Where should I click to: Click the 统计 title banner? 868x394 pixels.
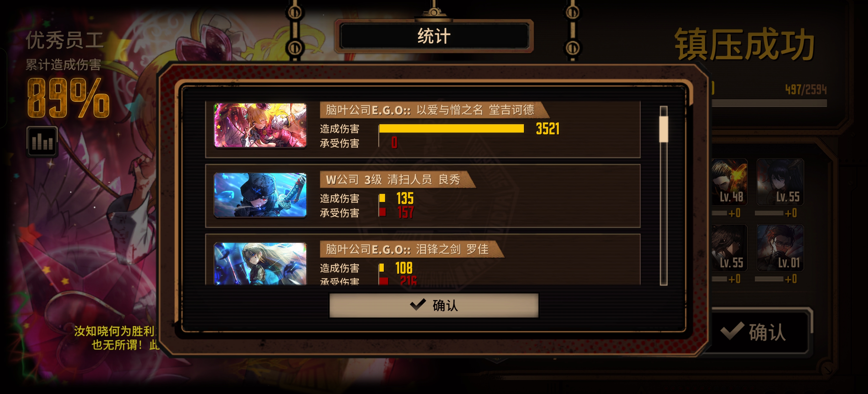coord(434,36)
